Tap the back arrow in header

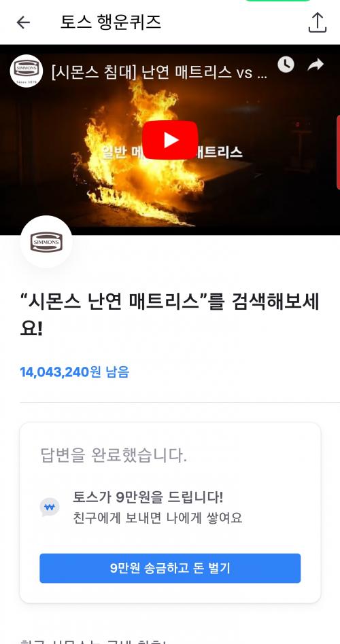click(x=23, y=22)
